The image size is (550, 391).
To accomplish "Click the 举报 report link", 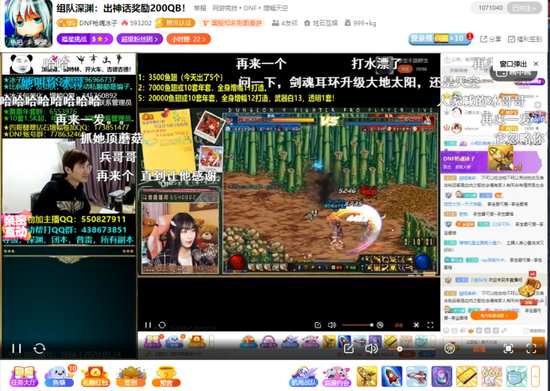I will pyautogui.click(x=200, y=8).
